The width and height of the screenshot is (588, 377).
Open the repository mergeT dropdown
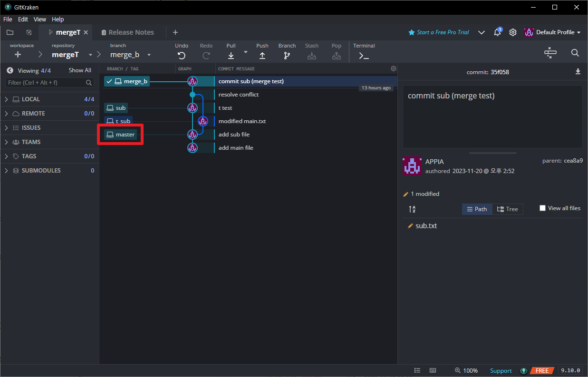90,55
